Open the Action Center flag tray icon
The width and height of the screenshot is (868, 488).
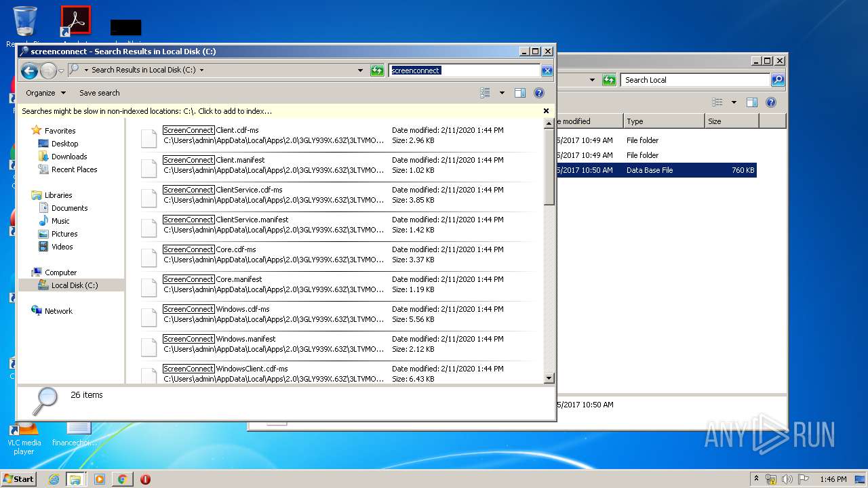pyautogui.click(x=804, y=479)
